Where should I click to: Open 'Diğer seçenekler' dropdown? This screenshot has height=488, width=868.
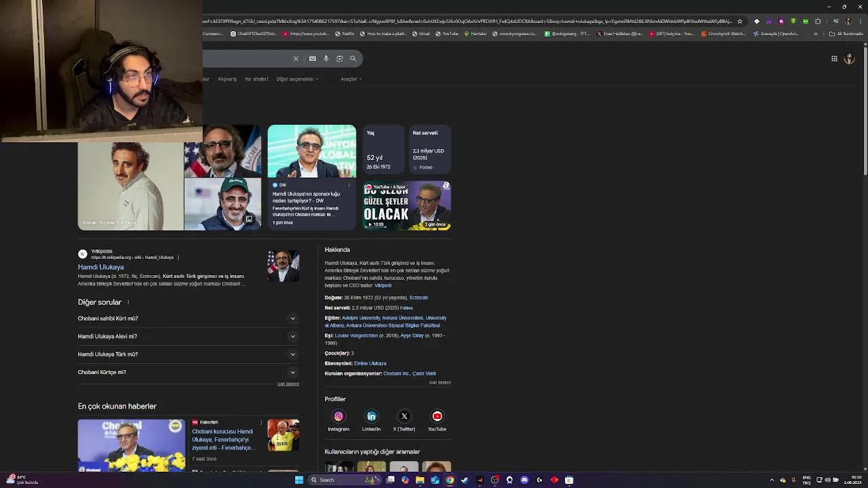point(298,79)
